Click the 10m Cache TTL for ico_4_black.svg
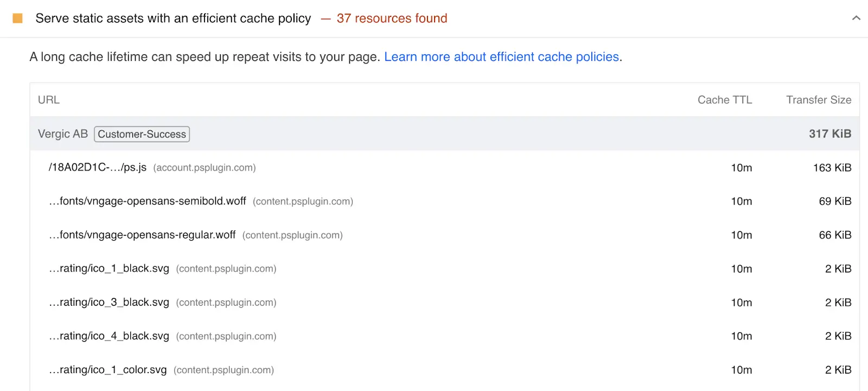This screenshot has height=391, width=868. [742, 336]
